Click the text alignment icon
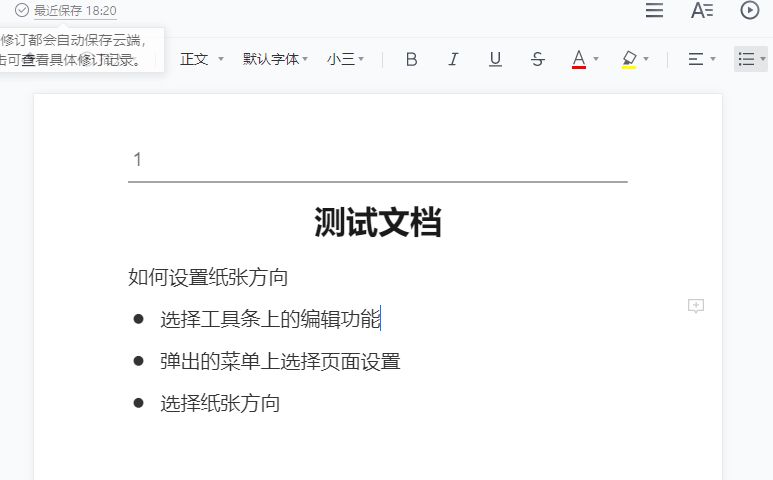Screen dimensions: 773x480 (x=696, y=59)
